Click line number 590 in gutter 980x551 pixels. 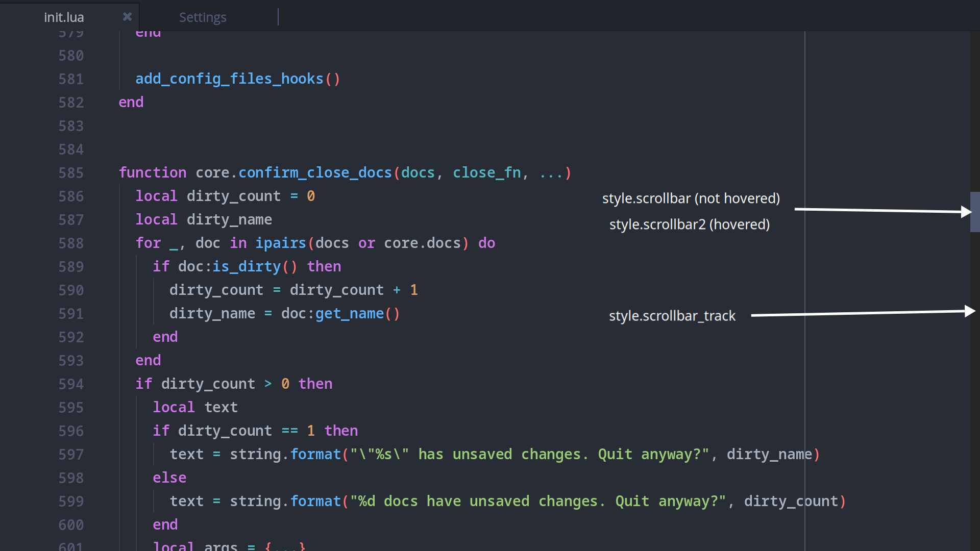(71, 290)
